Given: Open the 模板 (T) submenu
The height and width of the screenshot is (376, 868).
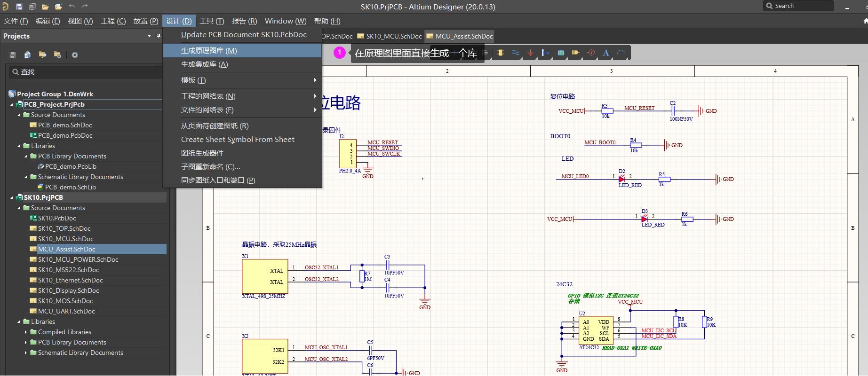Looking at the screenshot, I should pos(242,80).
